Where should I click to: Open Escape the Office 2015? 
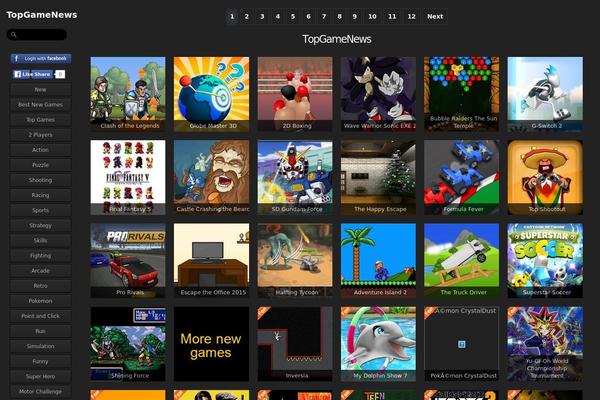[211, 261]
